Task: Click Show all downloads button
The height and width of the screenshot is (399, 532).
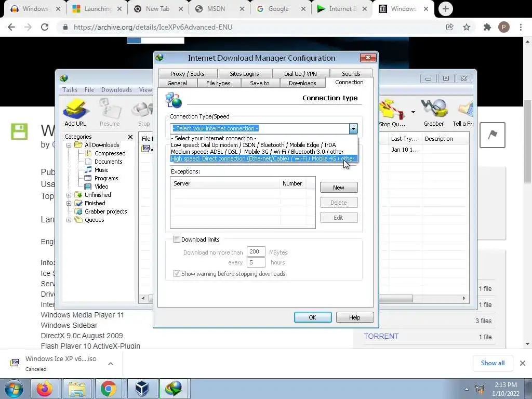Action: (493, 363)
